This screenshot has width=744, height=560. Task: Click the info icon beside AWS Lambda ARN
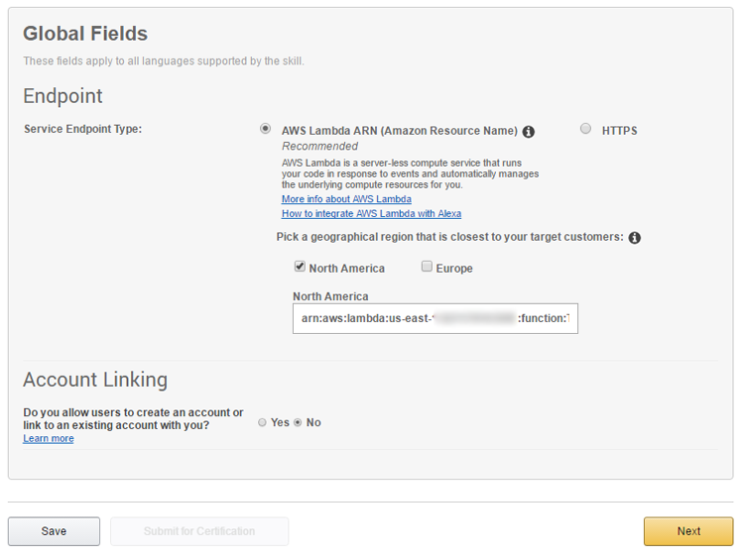(x=529, y=131)
